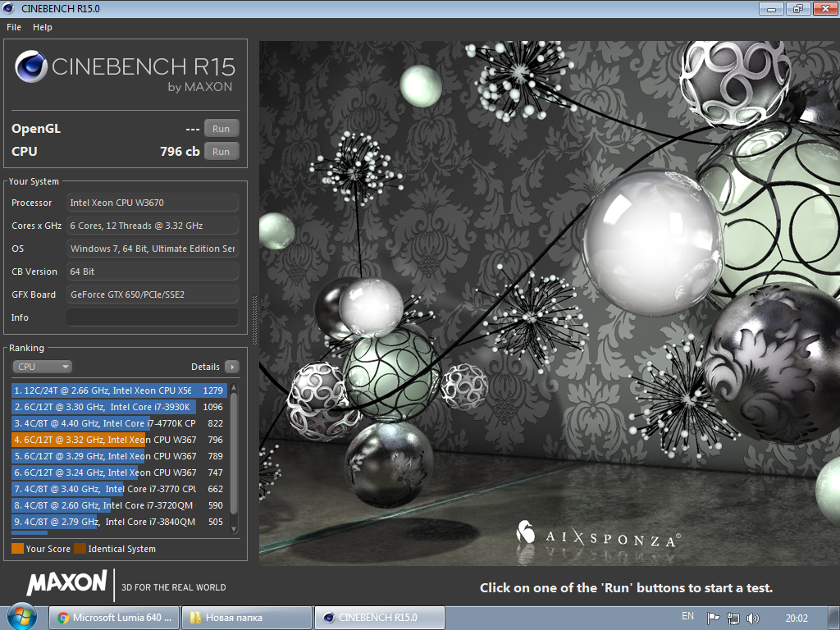Open the Новая папка folder taskbar item
This screenshot has width=840, height=630.
(x=246, y=618)
